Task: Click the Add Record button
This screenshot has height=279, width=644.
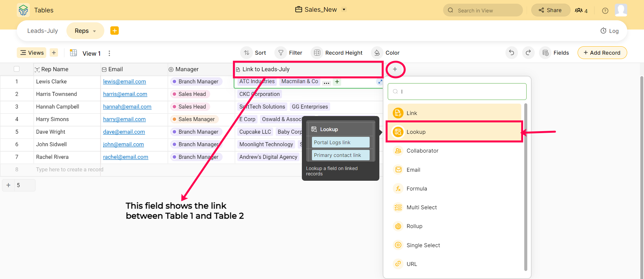Action: click(602, 53)
